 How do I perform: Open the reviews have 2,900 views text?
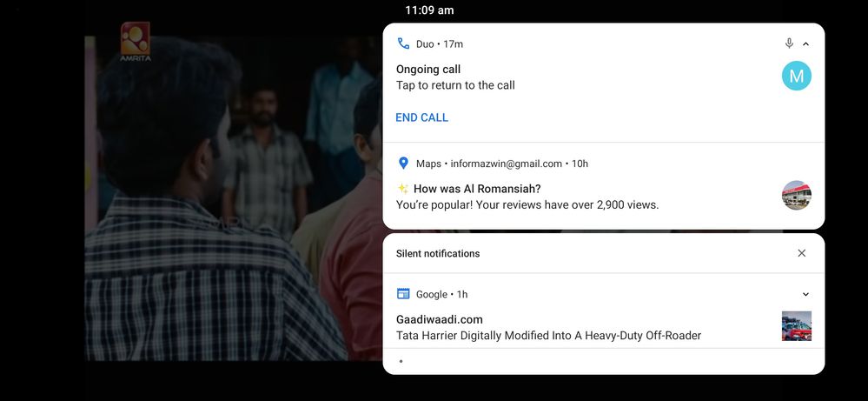527,205
